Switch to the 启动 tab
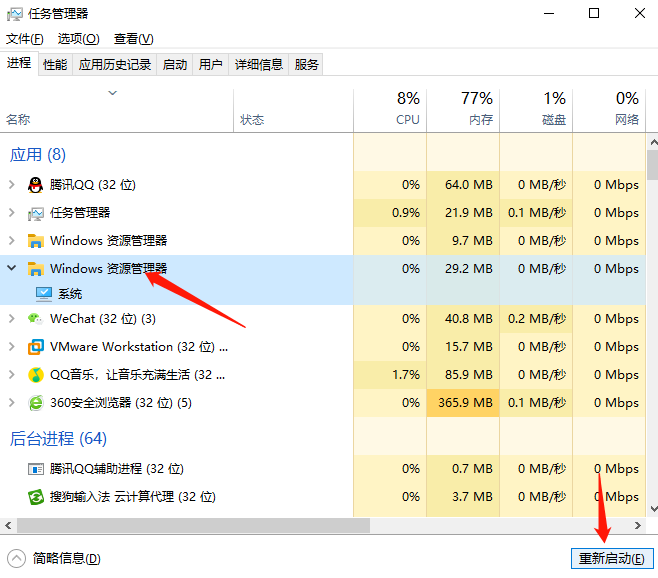 click(x=175, y=65)
